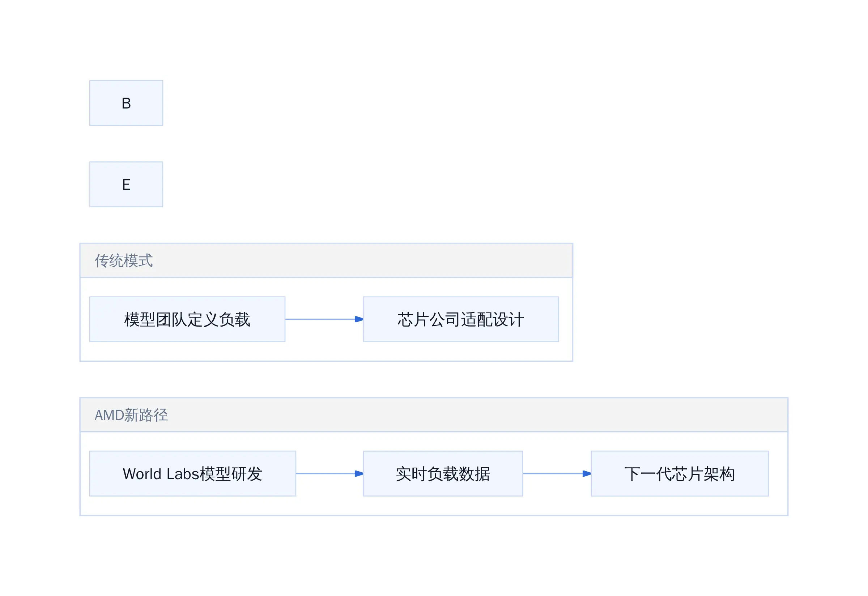The image size is (868, 596).
Task: Click the AMD新路径 group header bar
Action: [434, 415]
